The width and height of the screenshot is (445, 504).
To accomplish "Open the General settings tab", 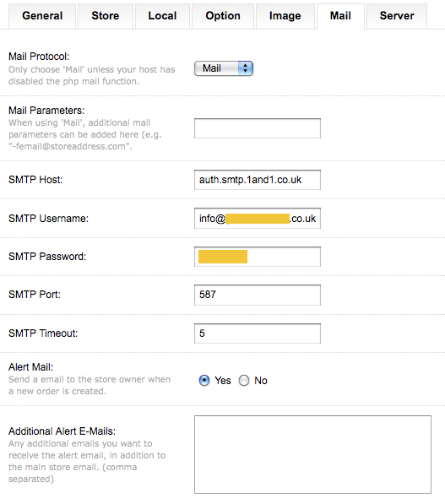I will 42,16.
